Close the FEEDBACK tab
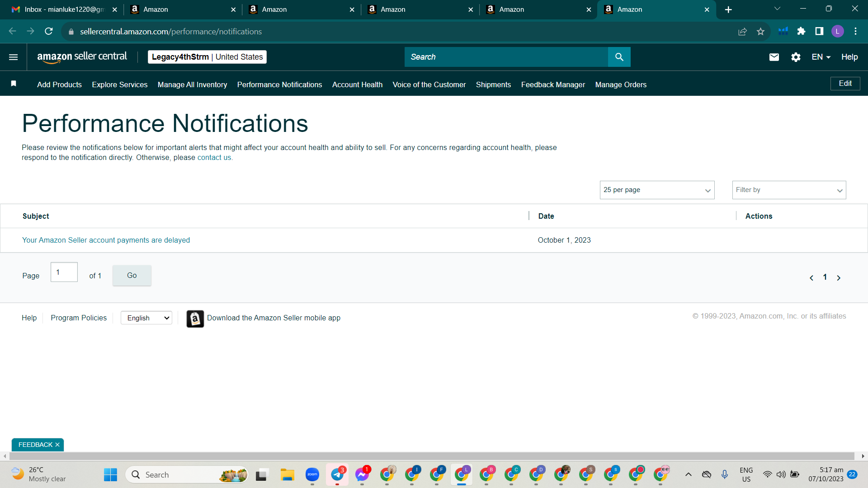This screenshot has width=868, height=488. 57,445
